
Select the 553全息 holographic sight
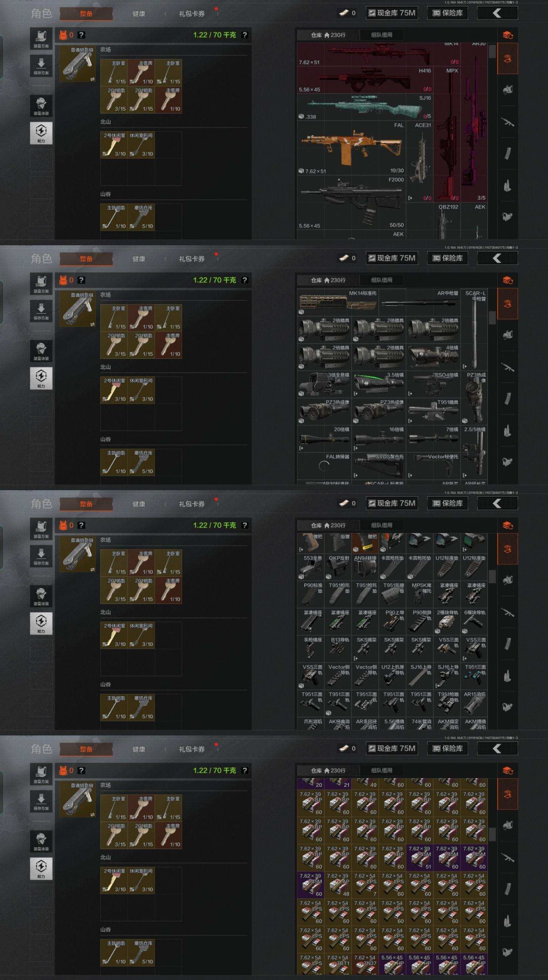[311, 567]
